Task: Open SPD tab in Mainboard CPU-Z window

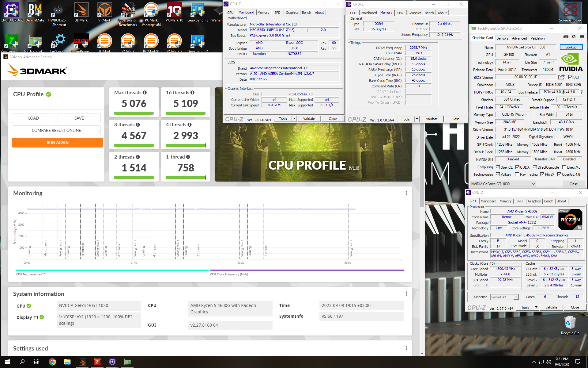Action: [277, 13]
